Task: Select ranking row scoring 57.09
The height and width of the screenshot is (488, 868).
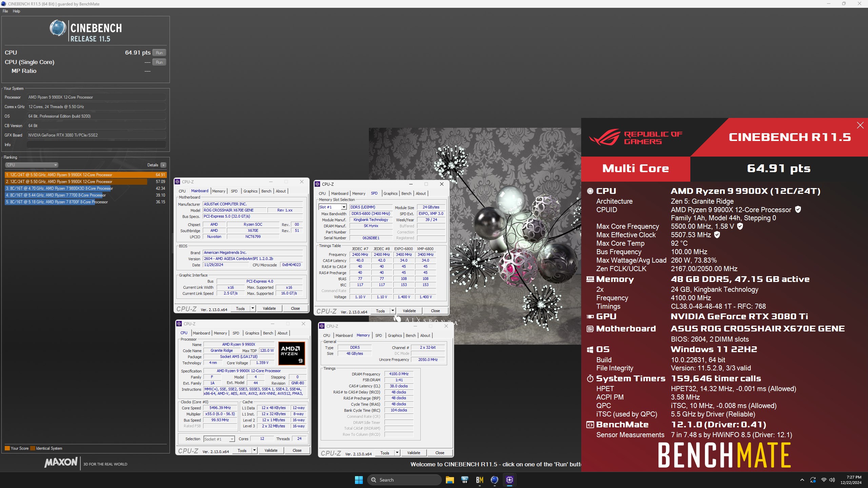Action: pos(85,182)
